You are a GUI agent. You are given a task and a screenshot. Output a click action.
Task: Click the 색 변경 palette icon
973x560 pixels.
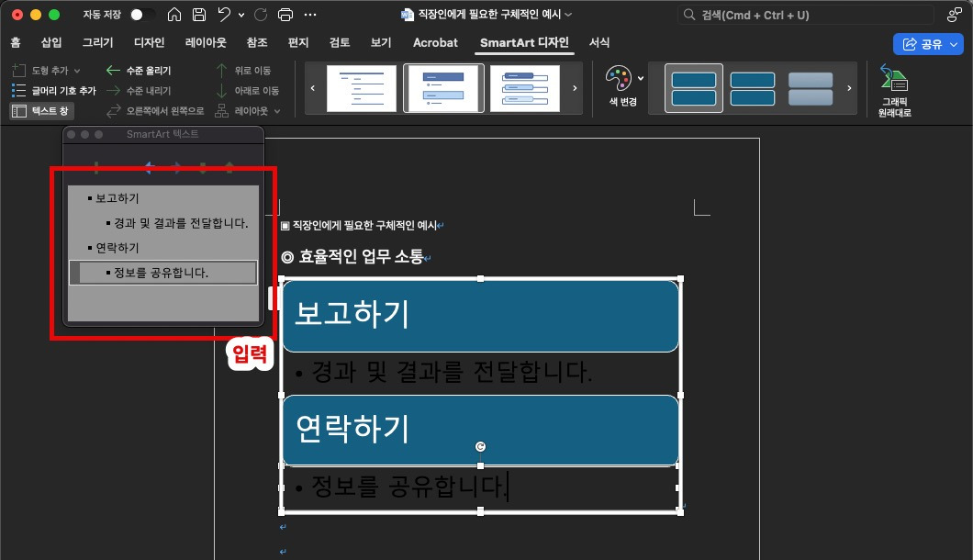(x=618, y=78)
